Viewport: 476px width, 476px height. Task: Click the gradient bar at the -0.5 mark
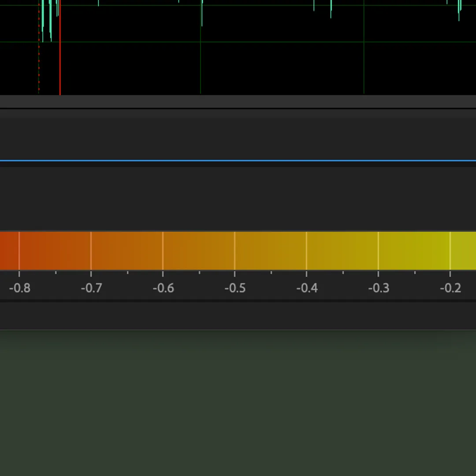point(234,250)
